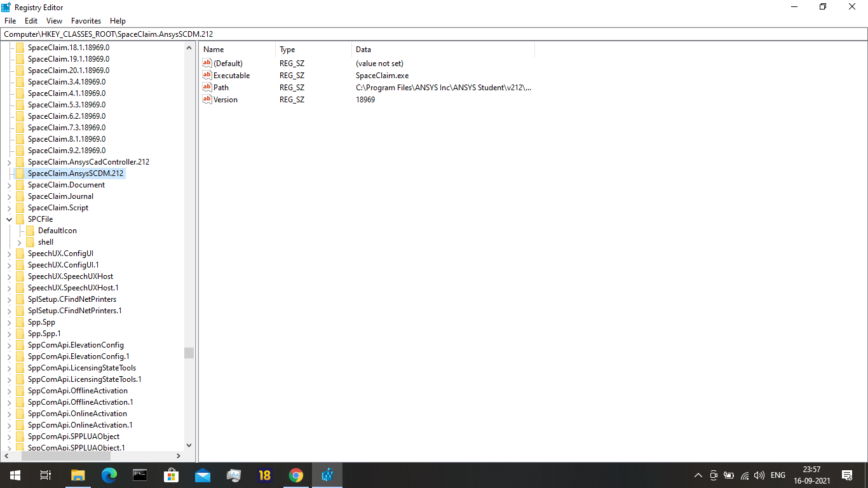Open the File menu
This screenshot has height=488, width=868.
[10, 21]
